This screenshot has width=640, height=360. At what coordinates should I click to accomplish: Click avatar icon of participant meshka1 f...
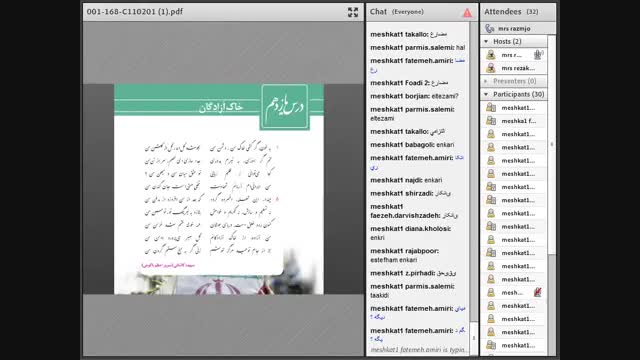pos(491,121)
